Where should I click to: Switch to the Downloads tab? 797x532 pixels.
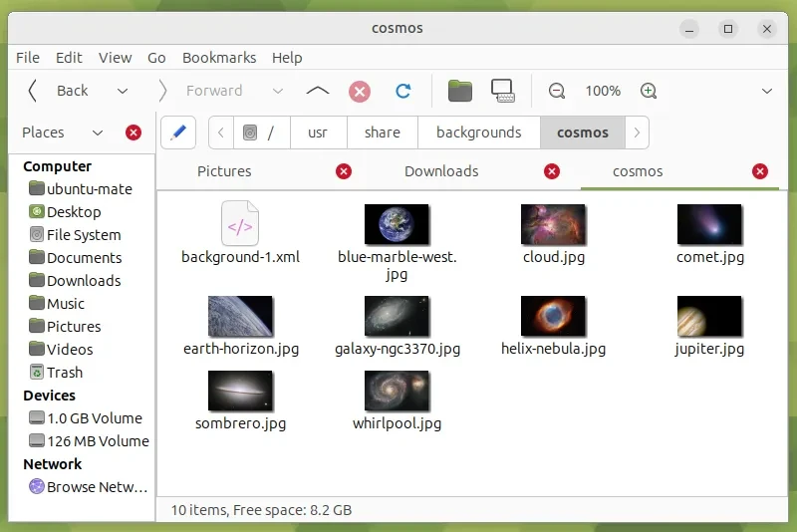pos(441,171)
